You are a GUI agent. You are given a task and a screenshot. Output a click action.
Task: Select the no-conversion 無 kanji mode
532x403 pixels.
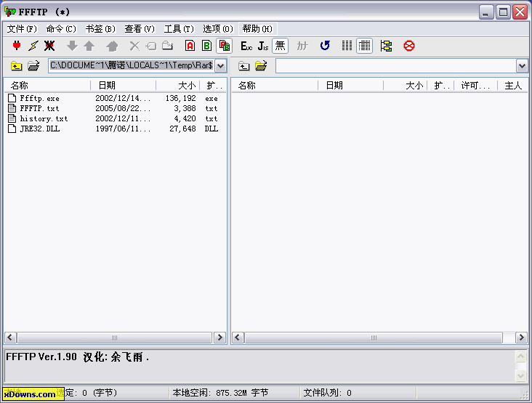[280, 46]
